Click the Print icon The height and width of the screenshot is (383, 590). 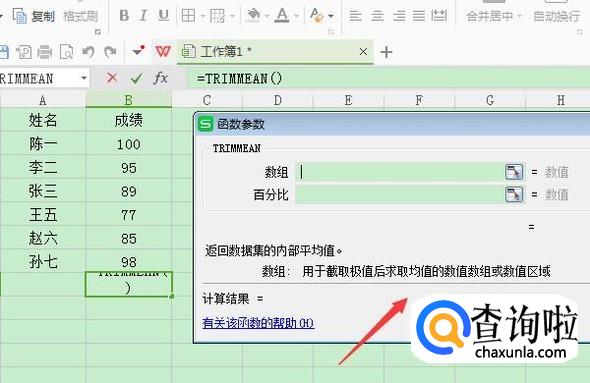tap(45, 52)
